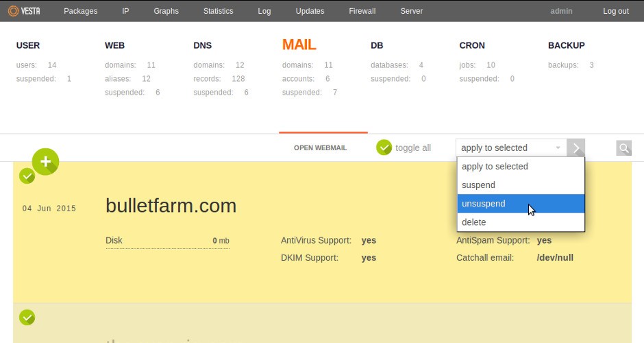The width and height of the screenshot is (644, 343).
Task: Switch to the USER section tab
Action: (28, 45)
